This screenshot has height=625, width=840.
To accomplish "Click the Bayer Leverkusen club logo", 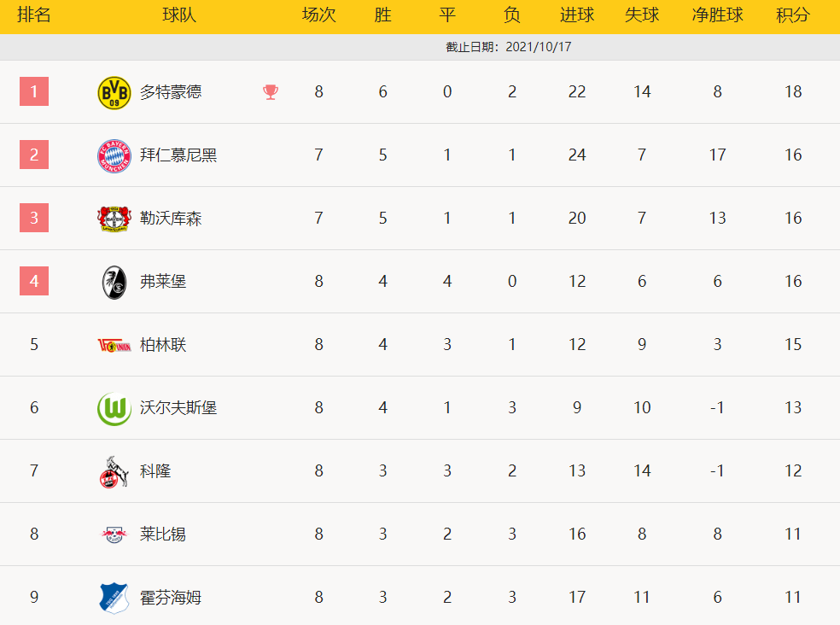I will click(x=114, y=219).
